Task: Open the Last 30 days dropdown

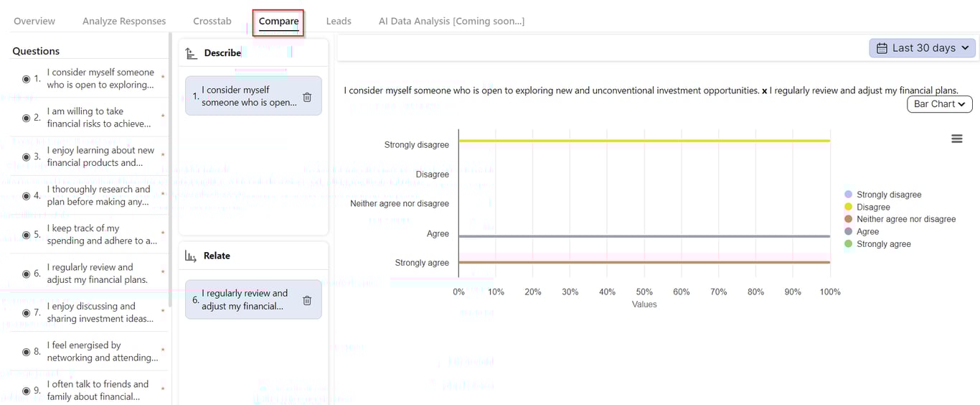Action: tap(922, 48)
